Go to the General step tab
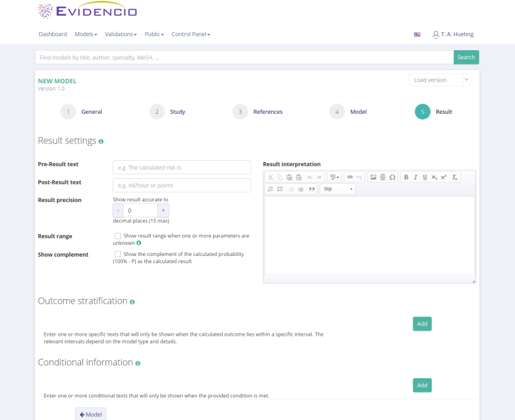Screen dimensions: 515x420 91,112
